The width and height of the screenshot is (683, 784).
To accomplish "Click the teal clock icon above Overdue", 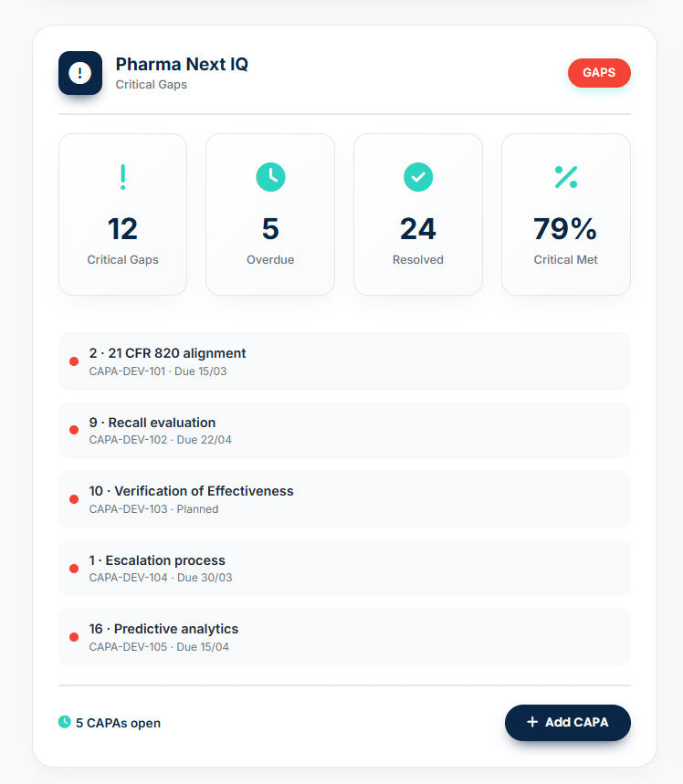I will (270, 177).
